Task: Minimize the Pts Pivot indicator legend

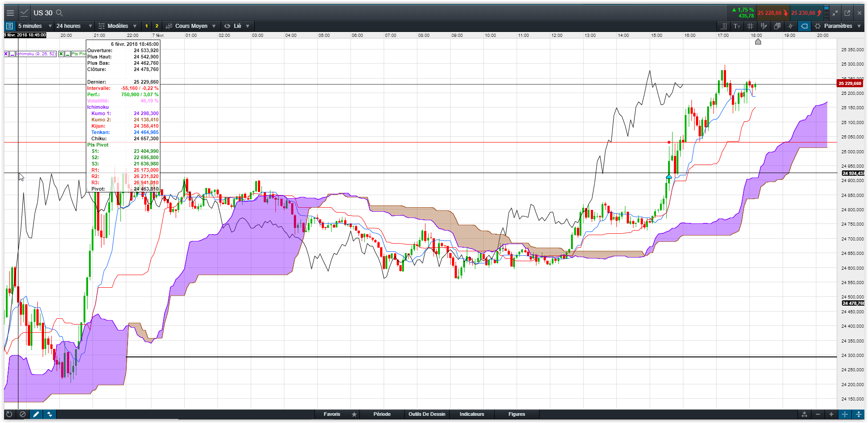Action: coord(67,54)
